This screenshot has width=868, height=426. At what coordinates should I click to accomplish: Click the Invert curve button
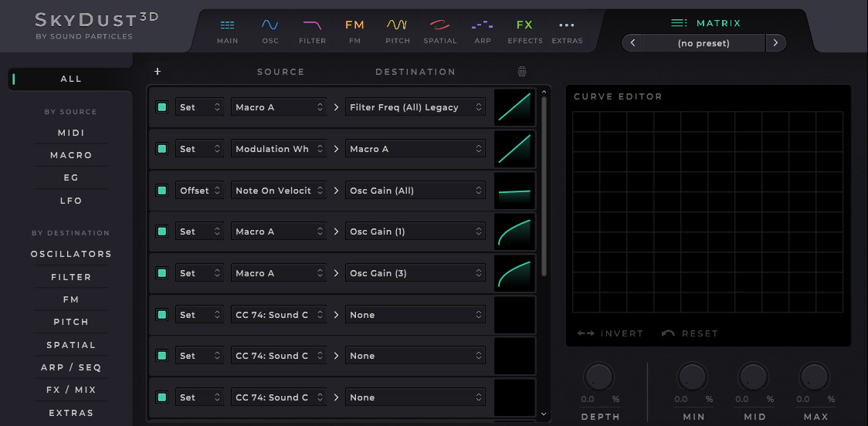[x=610, y=333]
